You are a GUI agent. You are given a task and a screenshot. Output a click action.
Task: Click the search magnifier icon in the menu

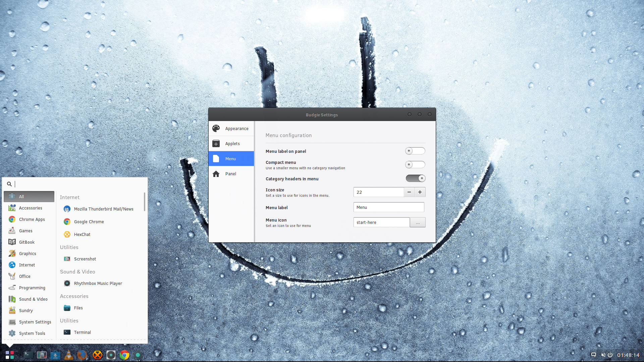(9, 184)
